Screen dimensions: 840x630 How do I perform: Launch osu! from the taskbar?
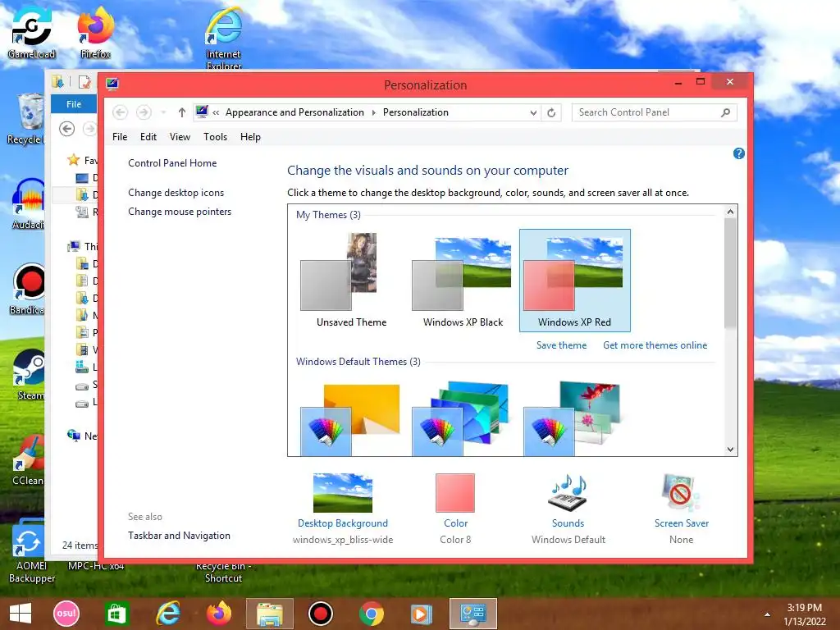(x=66, y=614)
